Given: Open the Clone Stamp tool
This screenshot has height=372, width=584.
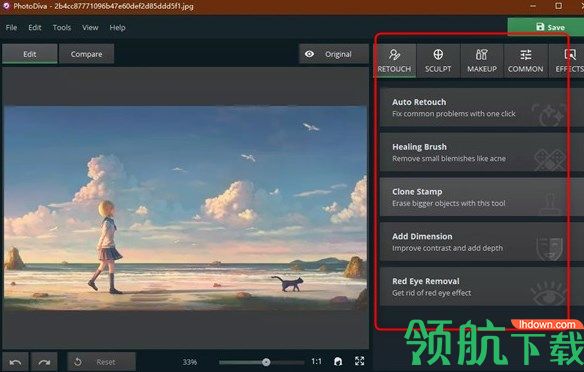Looking at the screenshot, I should [x=482, y=197].
